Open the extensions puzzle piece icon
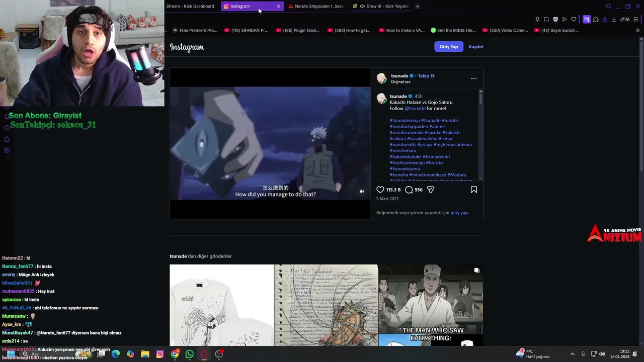The height and width of the screenshot is (362, 644). pyautogui.click(x=596, y=20)
